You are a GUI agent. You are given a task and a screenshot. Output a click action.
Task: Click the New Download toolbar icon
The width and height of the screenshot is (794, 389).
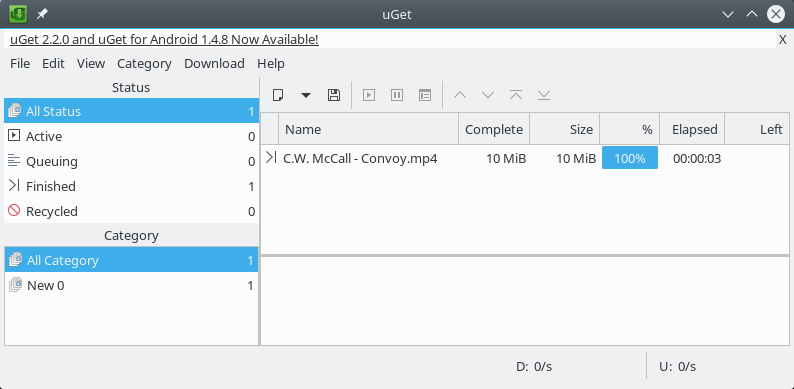[x=277, y=95]
